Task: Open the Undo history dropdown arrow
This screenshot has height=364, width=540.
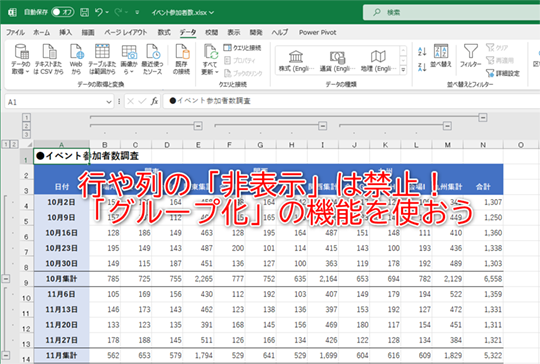Action: 107,12
